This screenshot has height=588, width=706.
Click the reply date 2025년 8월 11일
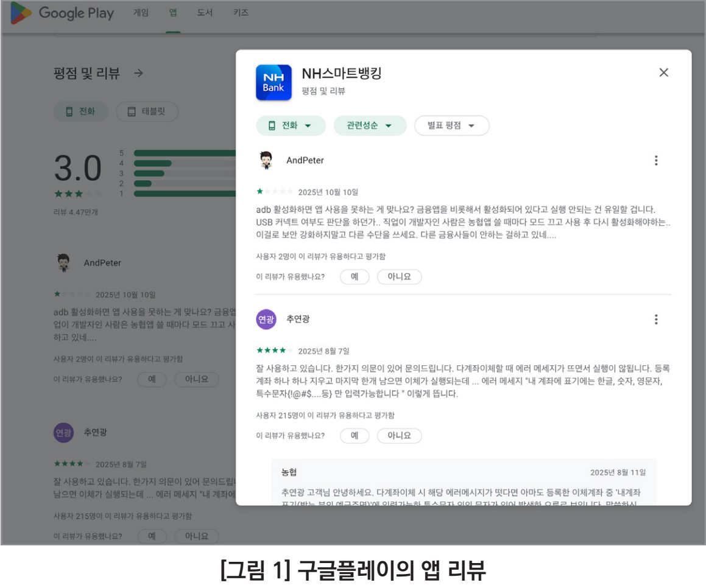point(618,472)
